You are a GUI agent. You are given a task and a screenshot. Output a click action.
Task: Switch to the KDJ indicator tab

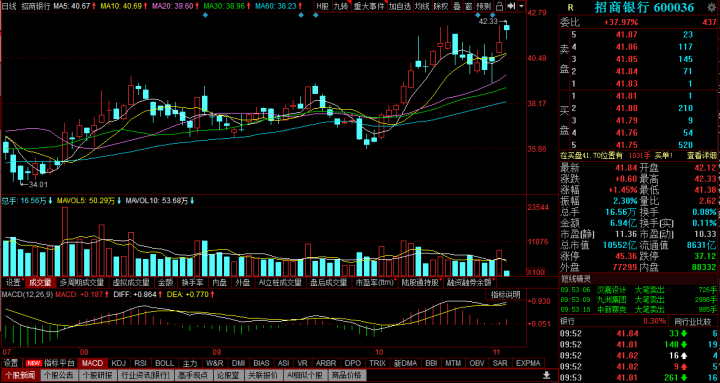(118, 363)
